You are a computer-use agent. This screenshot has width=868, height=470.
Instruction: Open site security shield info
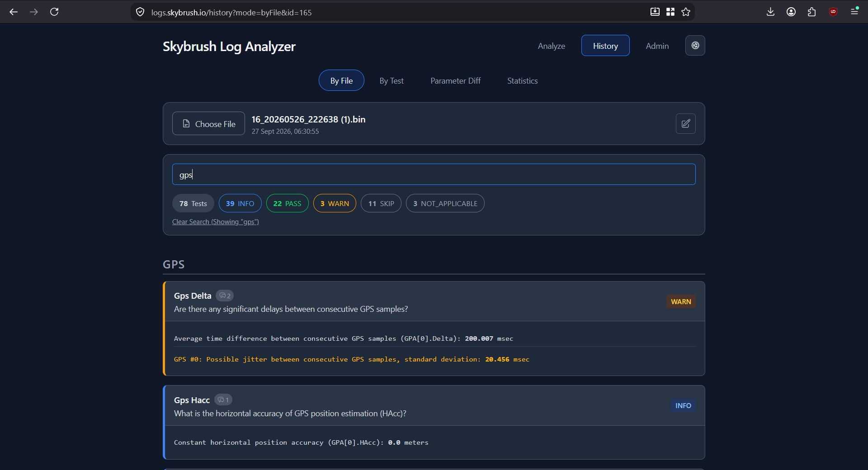tap(140, 12)
